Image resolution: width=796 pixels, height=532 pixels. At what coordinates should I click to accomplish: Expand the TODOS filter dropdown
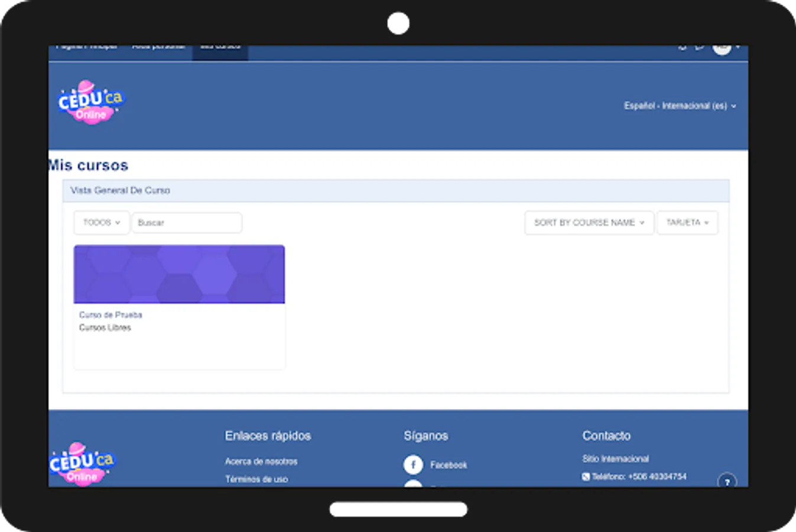(x=102, y=223)
